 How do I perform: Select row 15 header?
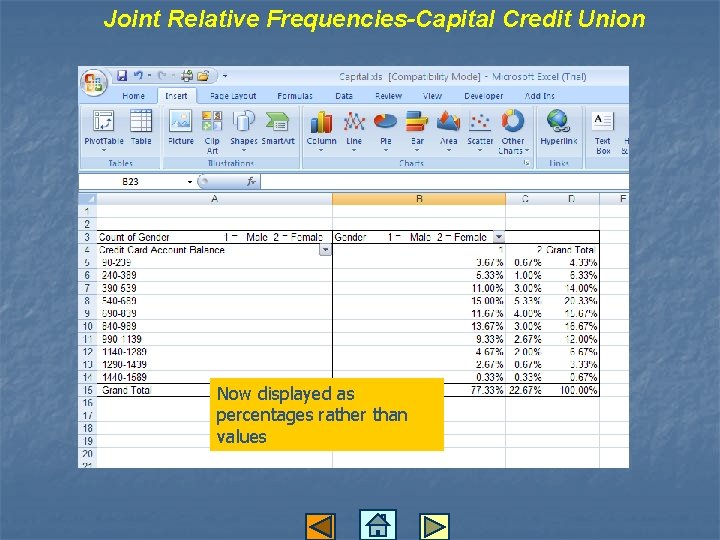point(87,390)
